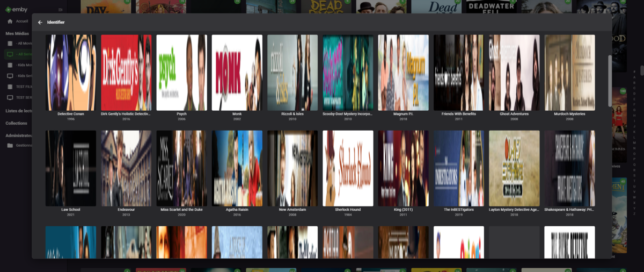Pick the Psych poster
Viewport: 644px width, 272px height.
181,73
